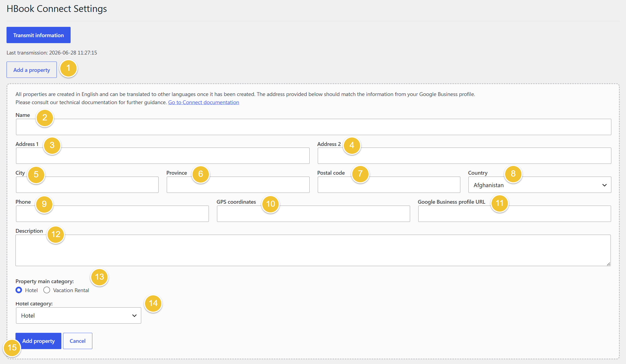This screenshot has height=364, width=626.
Task: Click the Last transmission timestamp text
Action: click(x=52, y=53)
